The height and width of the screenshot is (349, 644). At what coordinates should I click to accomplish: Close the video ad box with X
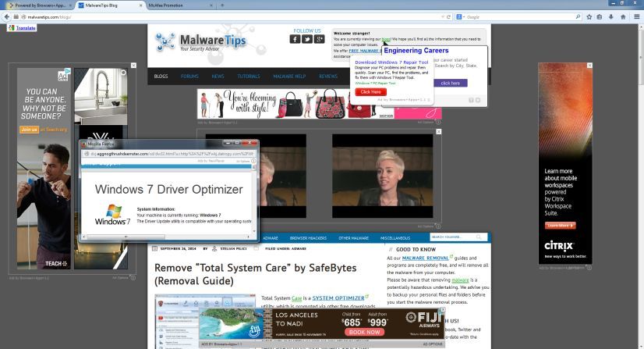(x=439, y=131)
